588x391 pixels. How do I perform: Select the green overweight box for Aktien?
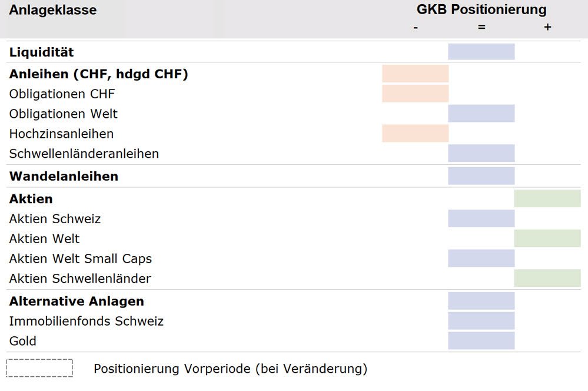[547, 199]
